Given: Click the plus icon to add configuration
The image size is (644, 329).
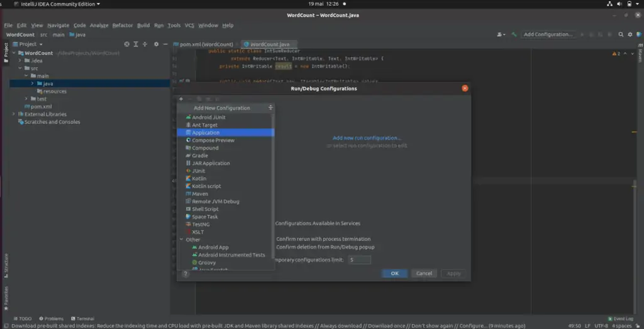Looking at the screenshot, I should 181,99.
